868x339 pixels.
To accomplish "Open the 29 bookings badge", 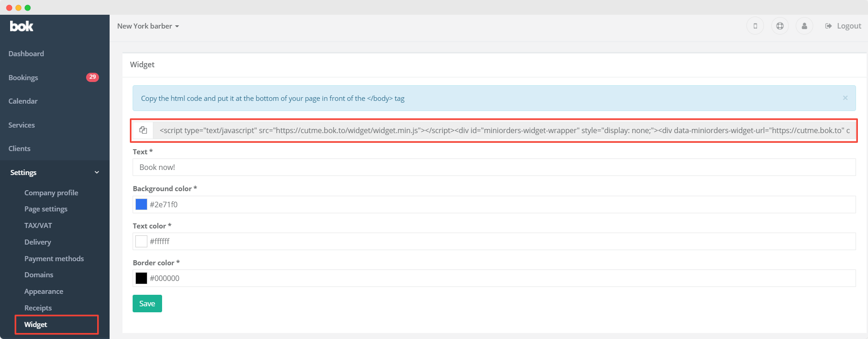I will (x=93, y=77).
